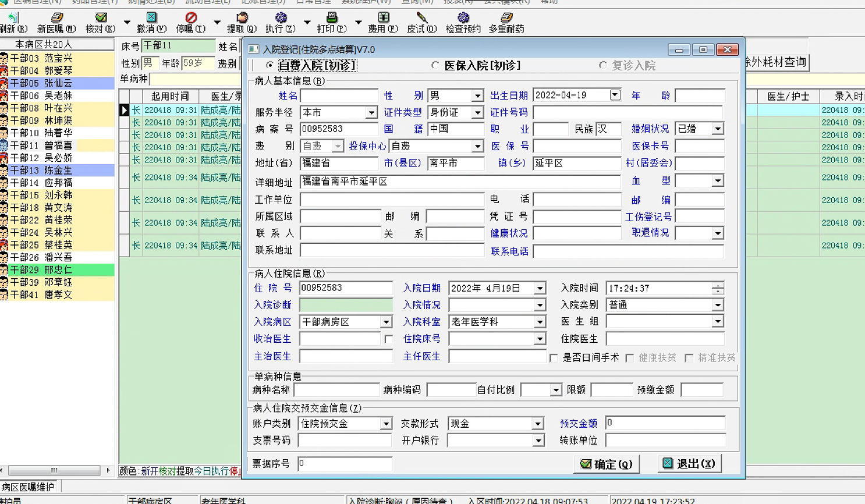Viewport: 865px width, 504px height.
Task: Expand the 投保中心 dropdown
Action: [477, 146]
